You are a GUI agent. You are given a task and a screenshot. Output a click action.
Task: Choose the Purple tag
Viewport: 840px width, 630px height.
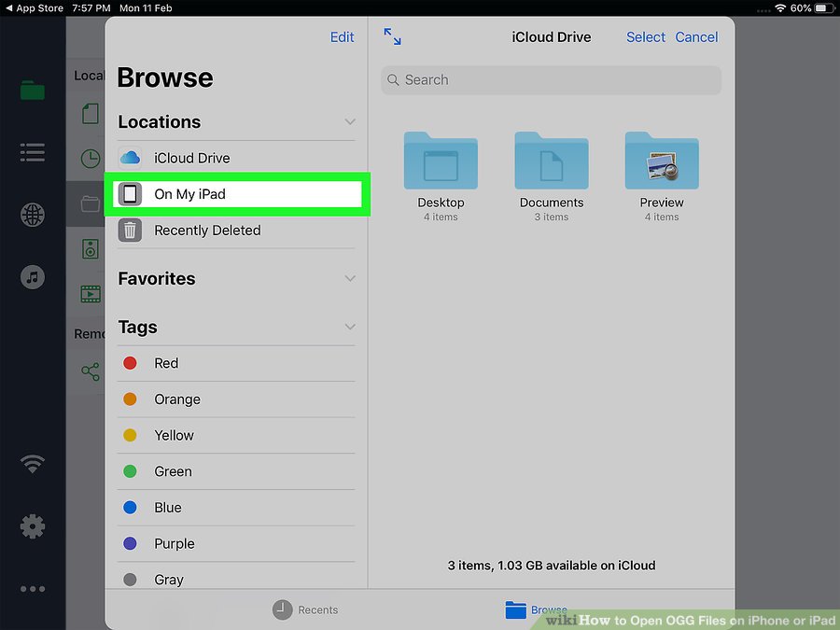[236, 543]
